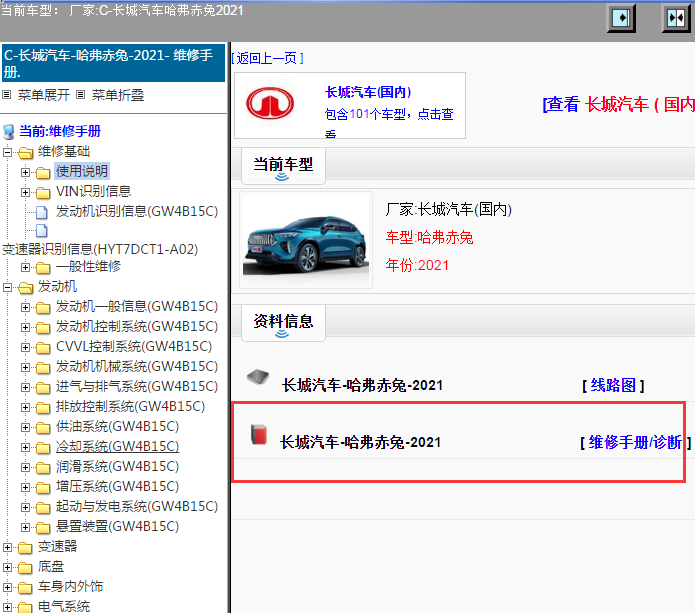Click the Great Wall Motors red logo
The height and width of the screenshot is (613, 695).
point(270,103)
